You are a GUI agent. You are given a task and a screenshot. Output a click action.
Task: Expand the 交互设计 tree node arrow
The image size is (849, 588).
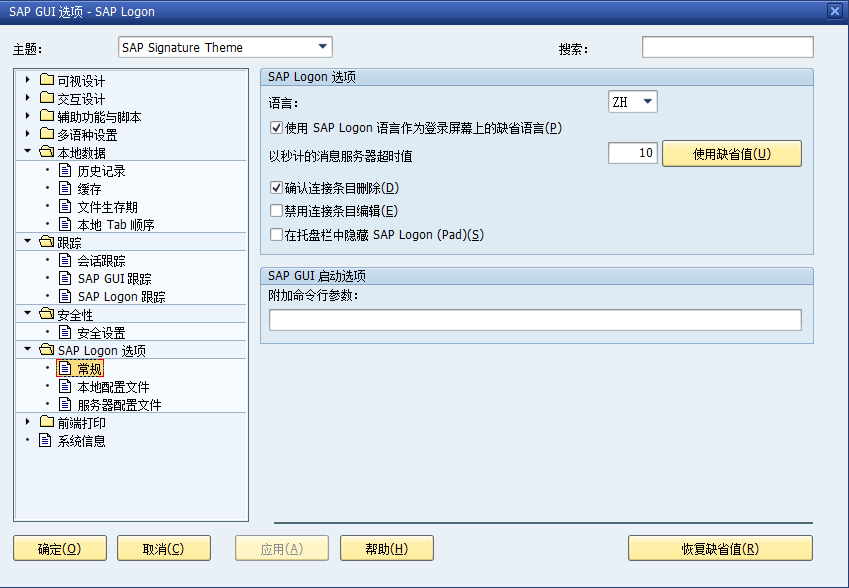pos(28,98)
